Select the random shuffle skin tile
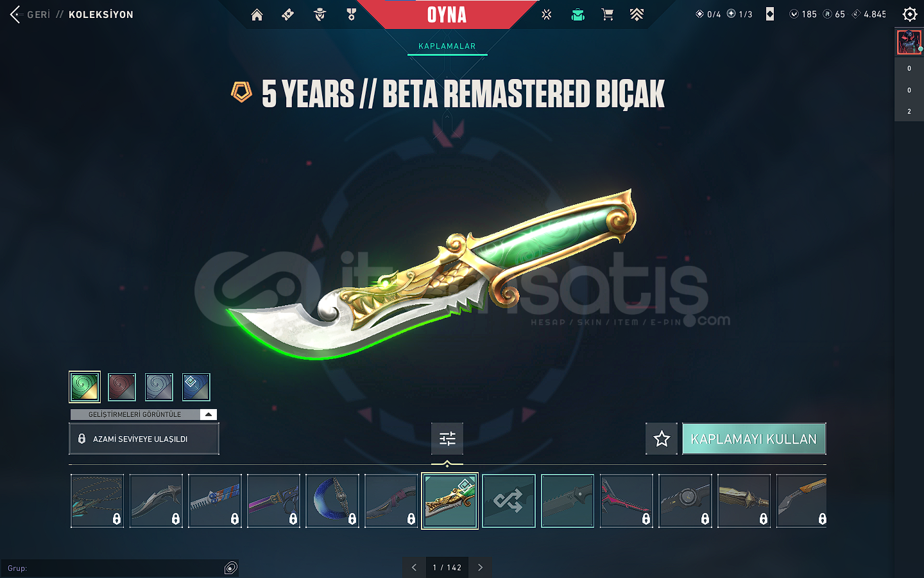 tap(509, 501)
